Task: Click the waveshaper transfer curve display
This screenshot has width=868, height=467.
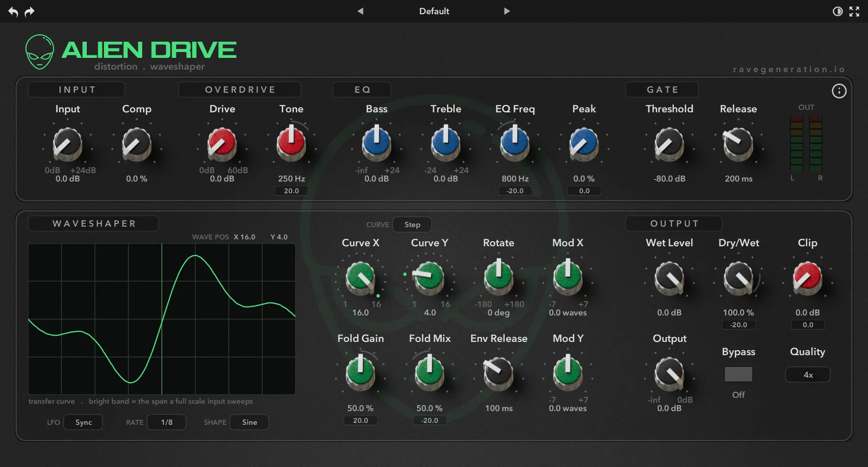Action: pyautogui.click(x=162, y=319)
